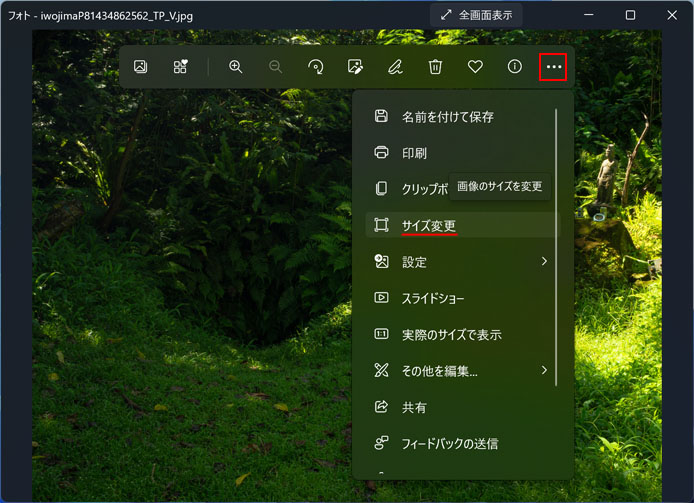
Task: Choose サイズ変更 from the menu
Action: [463, 225]
